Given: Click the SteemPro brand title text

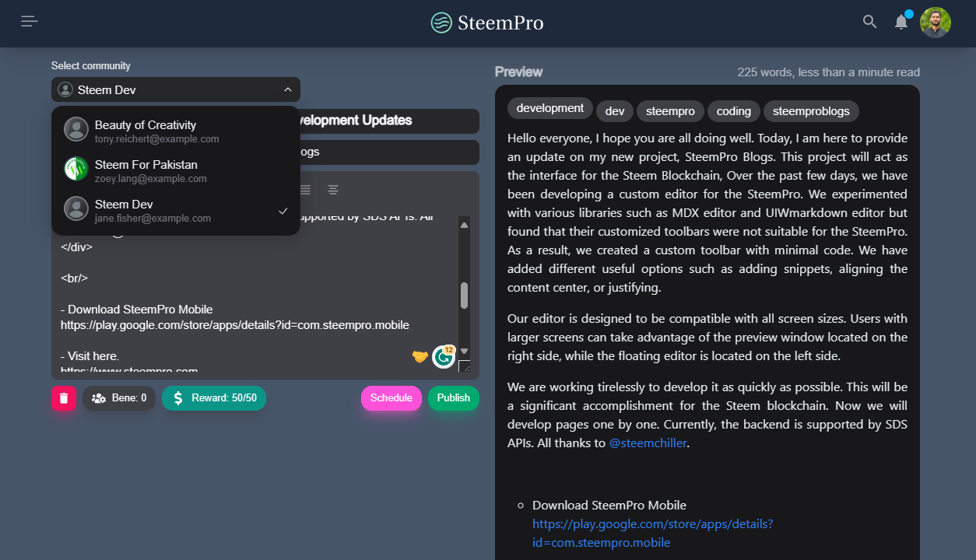Looking at the screenshot, I should tap(500, 23).
